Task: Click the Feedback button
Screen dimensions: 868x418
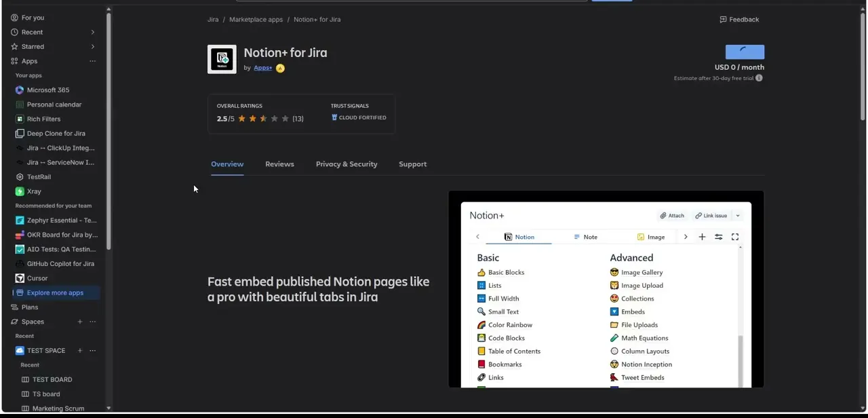Action: (739, 20)
